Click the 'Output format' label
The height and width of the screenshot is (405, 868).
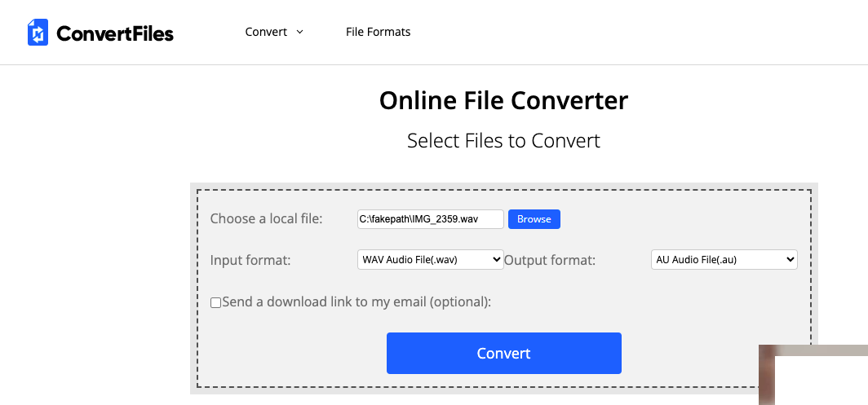(x=549, y=260)
